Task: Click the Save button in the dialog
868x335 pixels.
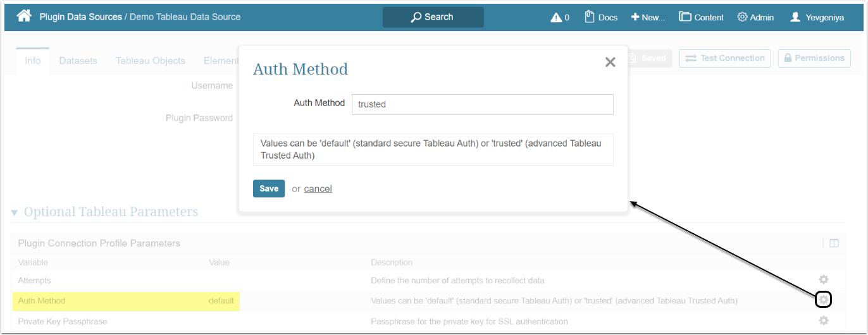Action: click(x=269, y=188)
